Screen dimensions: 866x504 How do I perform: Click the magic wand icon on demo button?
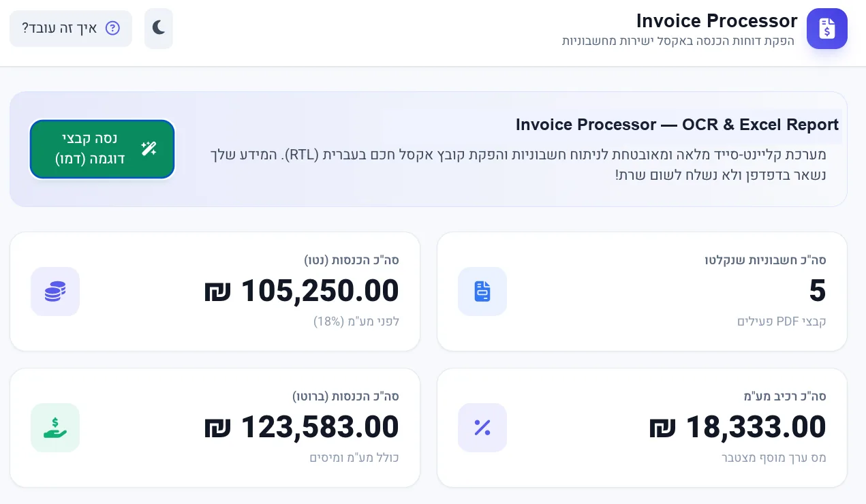149,148
